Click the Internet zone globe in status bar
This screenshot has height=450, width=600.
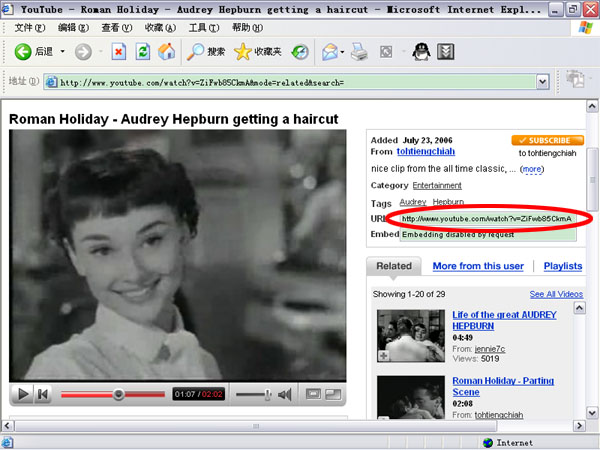[488, 443]
